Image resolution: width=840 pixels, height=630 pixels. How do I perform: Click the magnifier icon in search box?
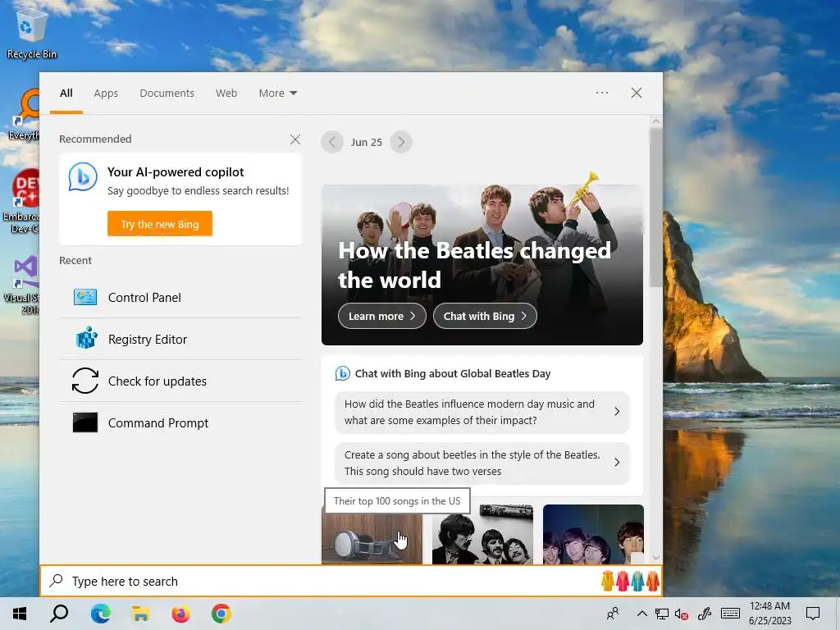pyautogui.click(x=57, y=581)
